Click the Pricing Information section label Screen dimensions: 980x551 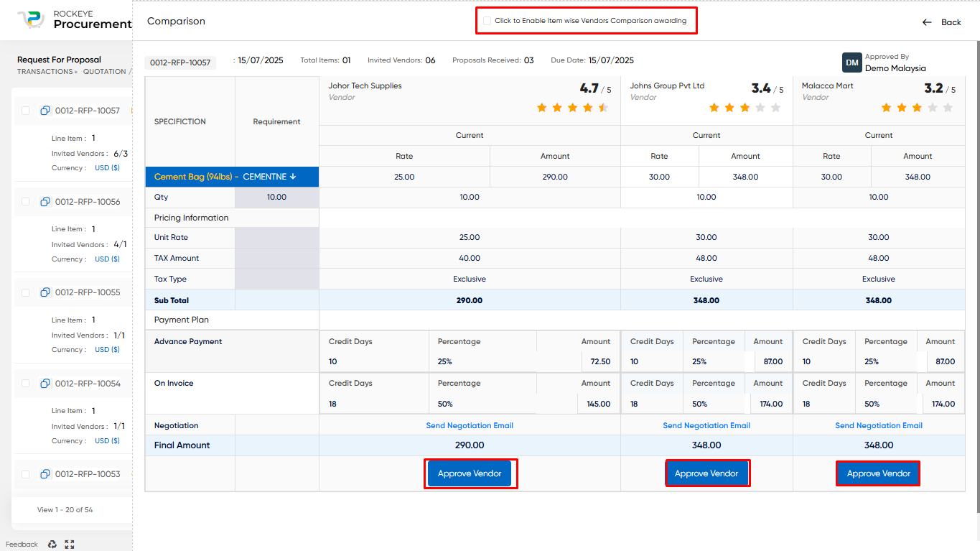(192, 218)
